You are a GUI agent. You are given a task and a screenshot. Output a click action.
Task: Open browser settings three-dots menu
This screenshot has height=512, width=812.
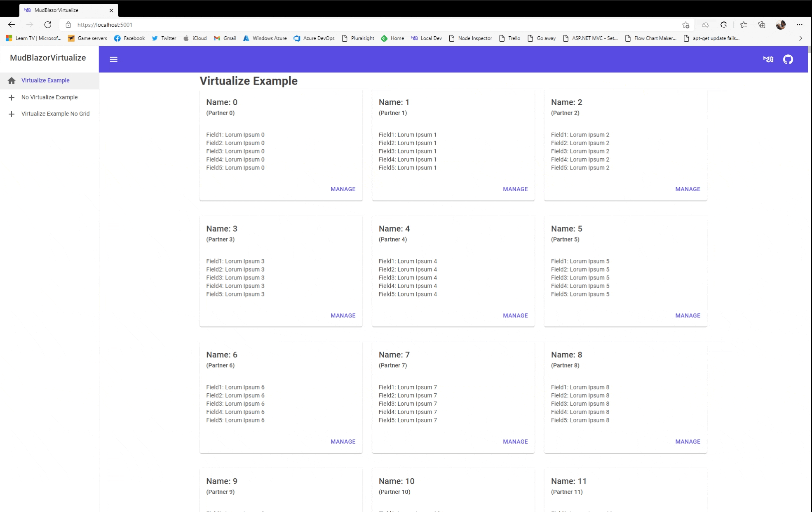coord(799,25)
